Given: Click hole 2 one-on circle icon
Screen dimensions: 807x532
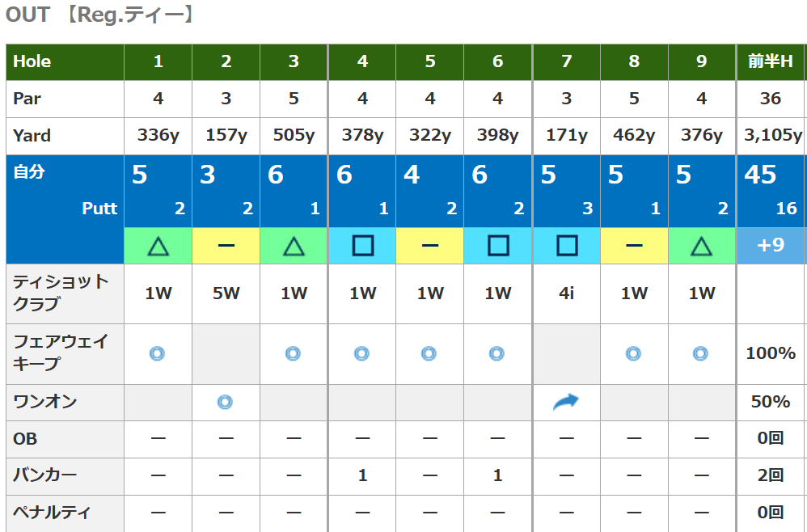Looking at the screenshot, I should 226,402.
